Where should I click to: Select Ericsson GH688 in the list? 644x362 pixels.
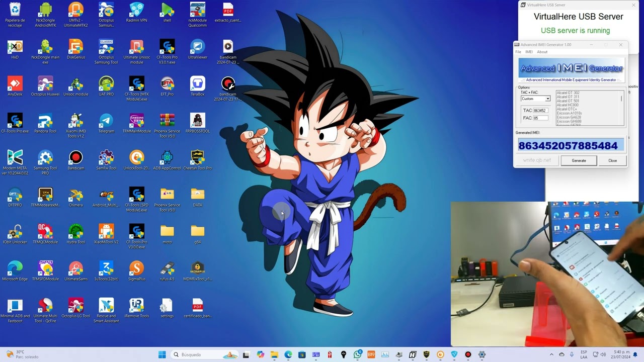[x=569, y=121]
